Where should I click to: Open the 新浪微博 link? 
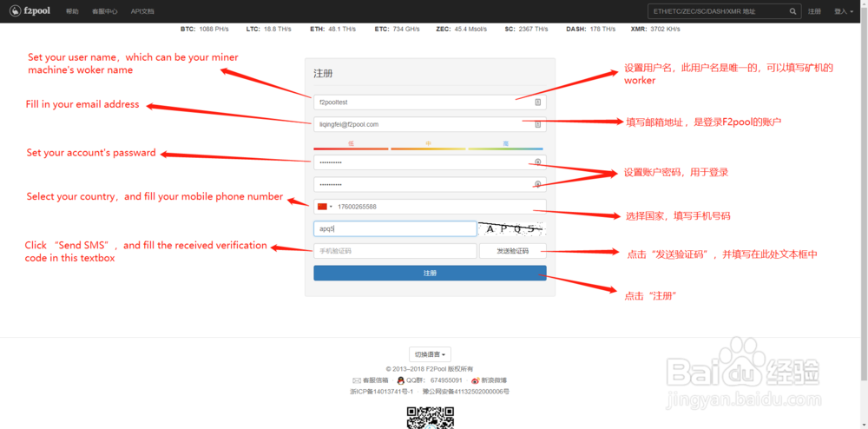pyautogui.click(x=494, y=380)
